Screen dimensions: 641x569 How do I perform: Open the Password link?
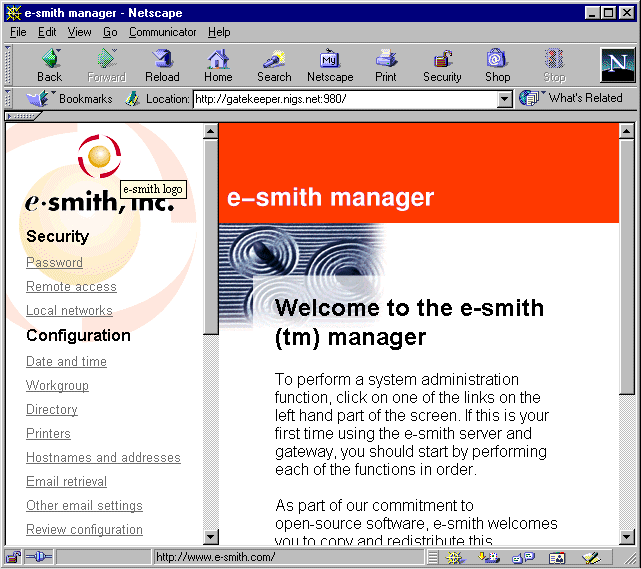54,262
